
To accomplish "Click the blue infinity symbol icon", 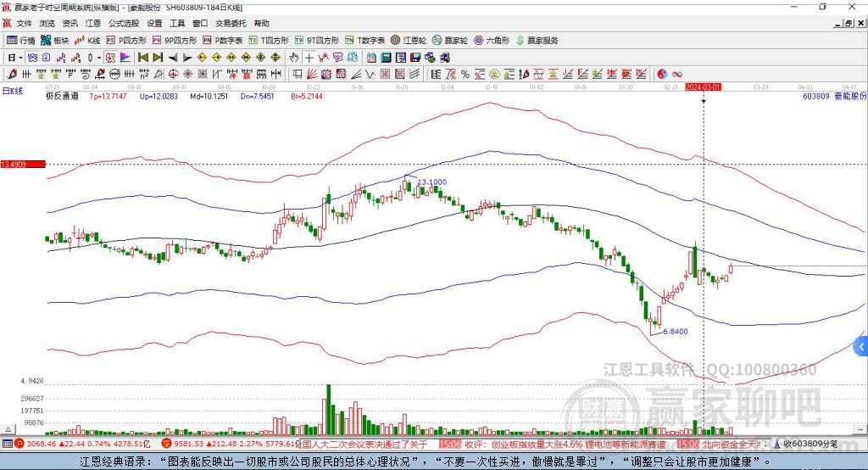I will [677, 75].
